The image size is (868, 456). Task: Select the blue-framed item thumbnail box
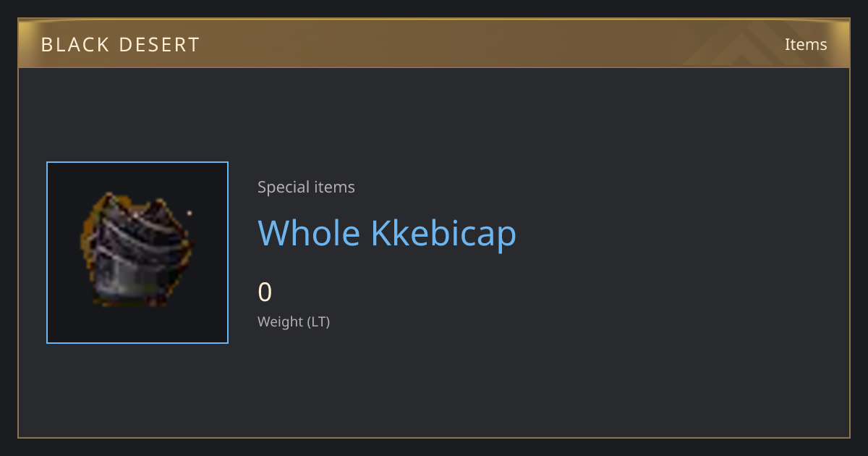click(137, 253)
